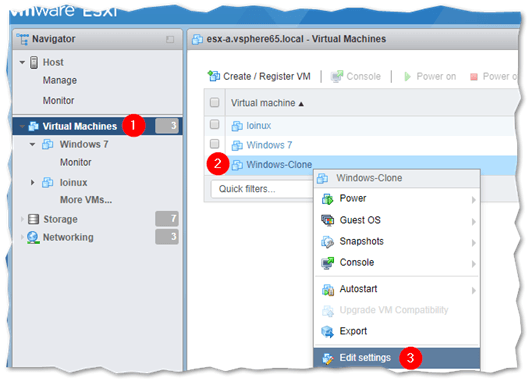The width and height of the screenshot is (529, 382).
Task: Click More VMs... in Navigator
Action: 86,200
